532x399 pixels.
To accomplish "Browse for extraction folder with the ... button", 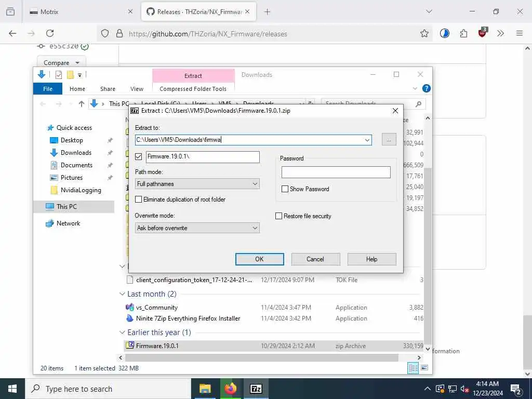I will pyautogui.click(x=389, y=139).
